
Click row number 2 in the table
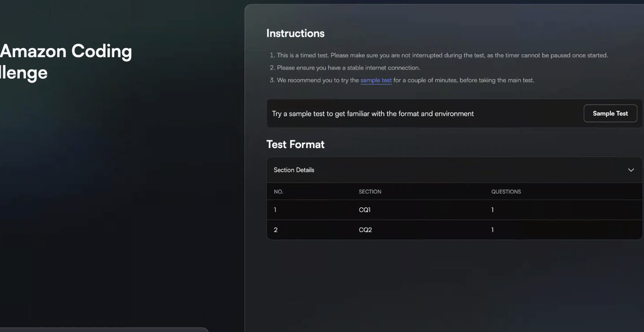(275, 230)
